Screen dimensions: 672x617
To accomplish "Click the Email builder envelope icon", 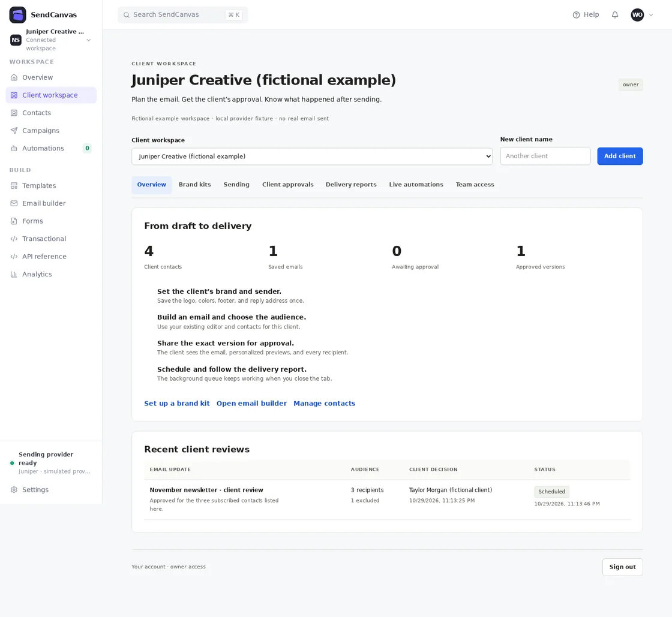I will click(14, 203).
